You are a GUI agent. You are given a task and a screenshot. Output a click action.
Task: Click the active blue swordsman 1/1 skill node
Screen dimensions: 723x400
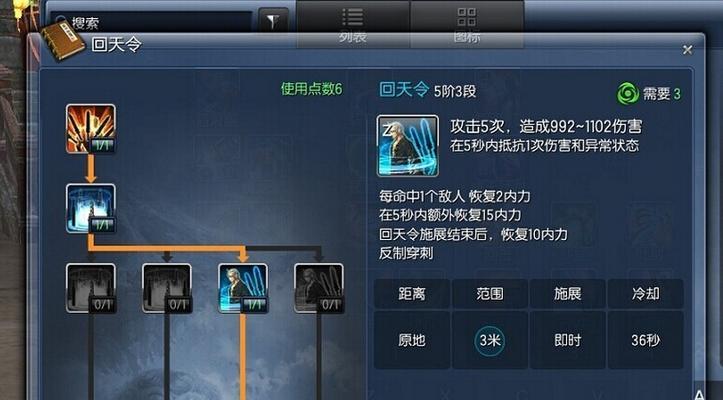click(243, 288)
